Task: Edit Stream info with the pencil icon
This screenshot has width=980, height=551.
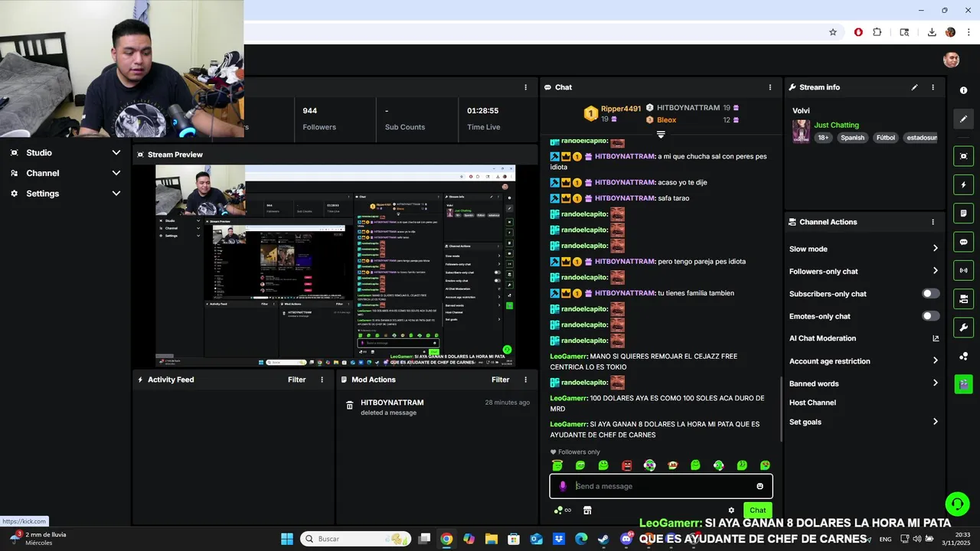Action: pos(914,87)
